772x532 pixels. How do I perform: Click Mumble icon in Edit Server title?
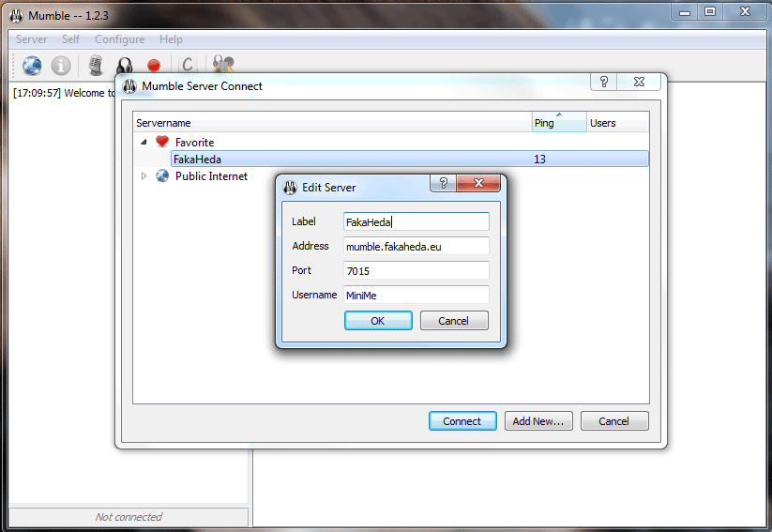pyautogui.click(x=290, y=188)
